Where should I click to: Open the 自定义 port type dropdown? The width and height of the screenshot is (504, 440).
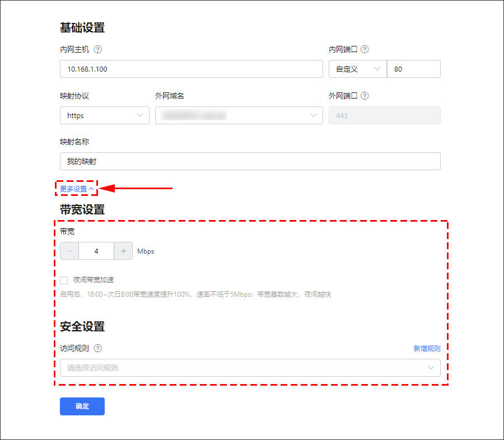[x=357, y=69]
